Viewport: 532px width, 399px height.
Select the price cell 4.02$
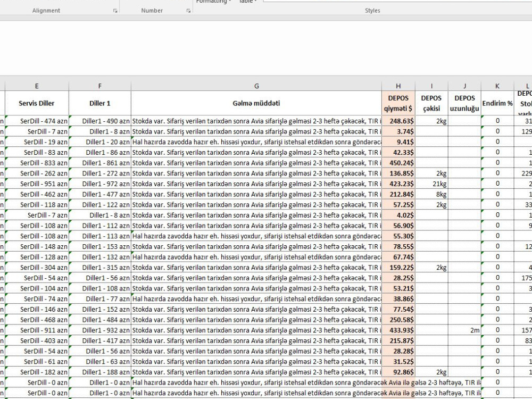(398, 215)
